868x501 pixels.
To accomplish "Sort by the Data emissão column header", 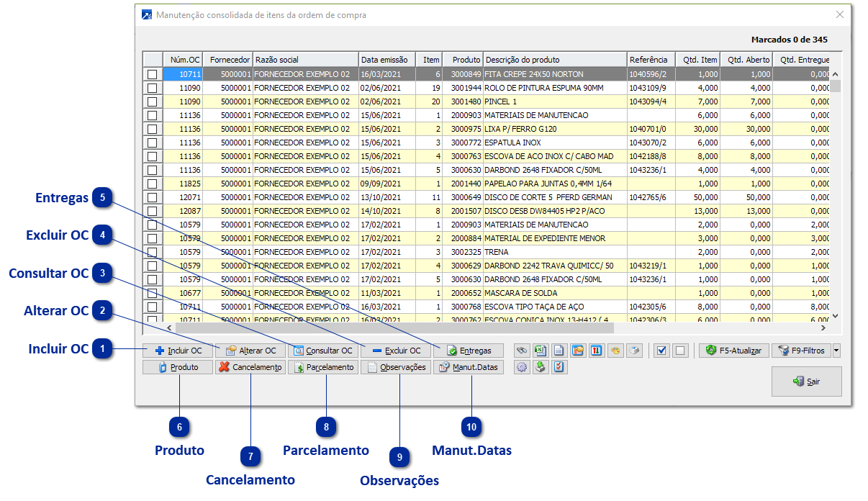I will click(x=386, y=60).
